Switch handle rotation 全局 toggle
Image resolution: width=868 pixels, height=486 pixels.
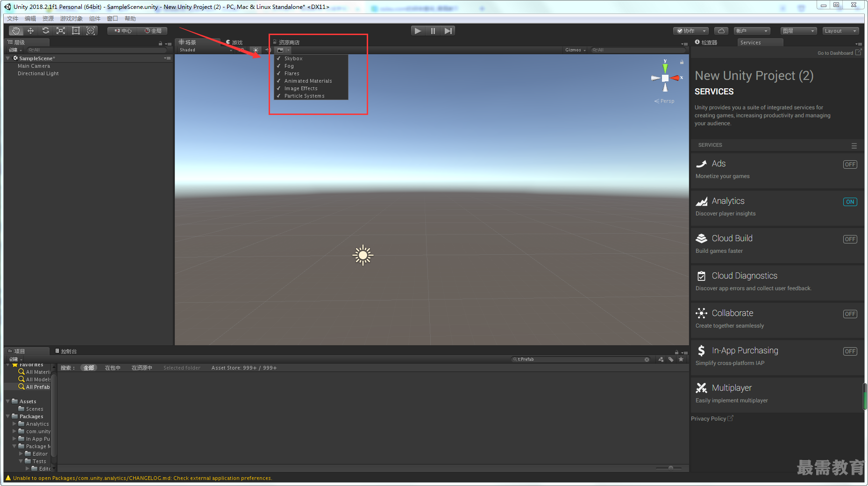point(153,31)
